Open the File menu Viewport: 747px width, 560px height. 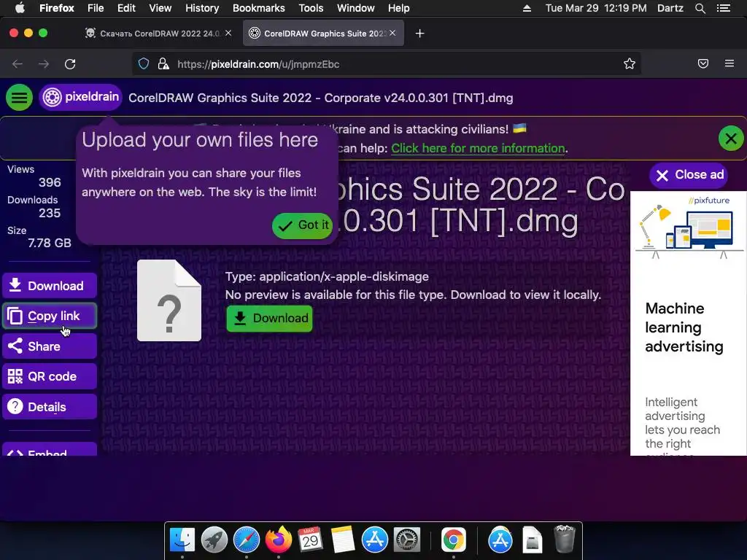pyautogui.click(x=96, y=8)
